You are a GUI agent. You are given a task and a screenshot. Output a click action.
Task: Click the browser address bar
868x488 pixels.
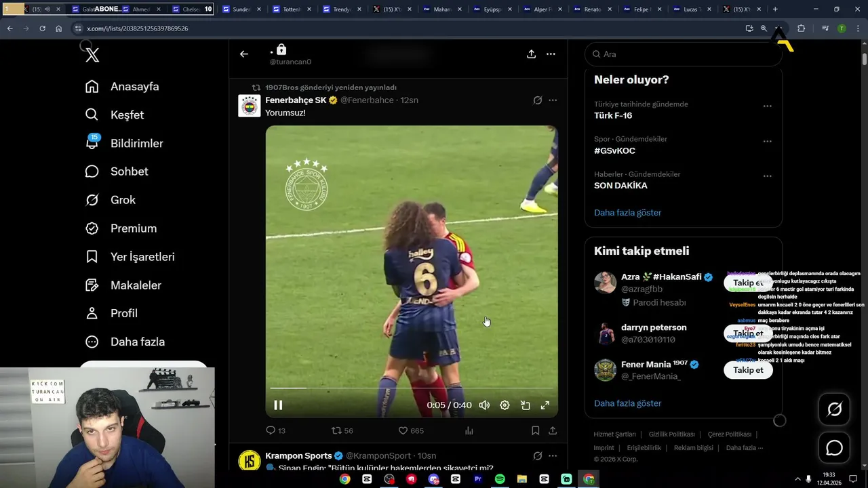point(407,28)
